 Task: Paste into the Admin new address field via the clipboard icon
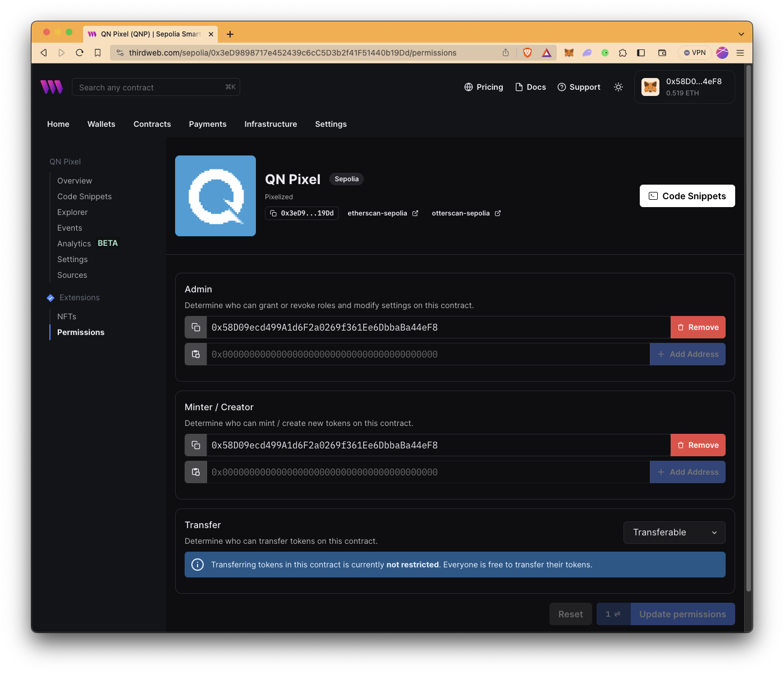tap(196, 354)
